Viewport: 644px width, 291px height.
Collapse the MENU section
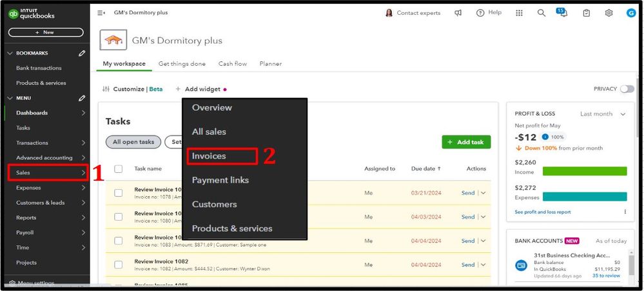tap(11, 98)
